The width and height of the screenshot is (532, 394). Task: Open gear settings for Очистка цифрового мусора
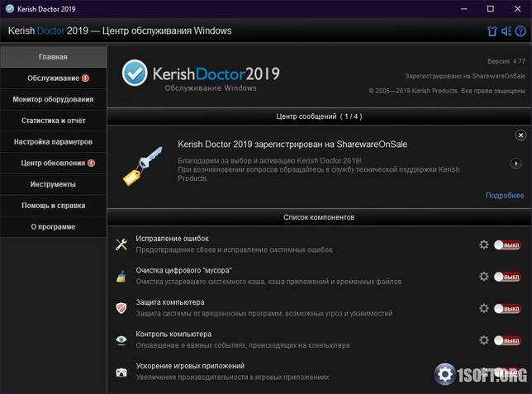(x=483, y=276)
